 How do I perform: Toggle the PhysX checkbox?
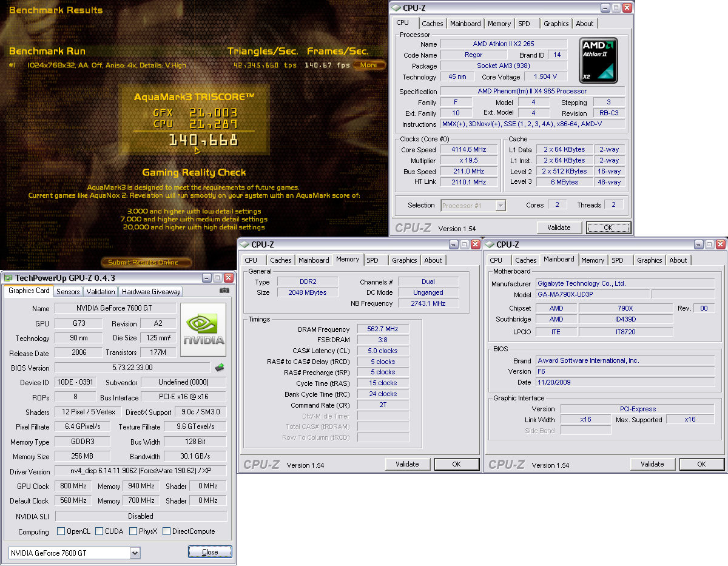(x=133, y=531)
